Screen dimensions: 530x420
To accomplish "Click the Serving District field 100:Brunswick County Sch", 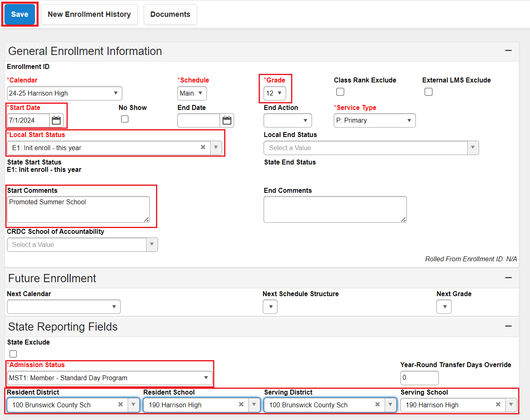I will click(330, 405).
